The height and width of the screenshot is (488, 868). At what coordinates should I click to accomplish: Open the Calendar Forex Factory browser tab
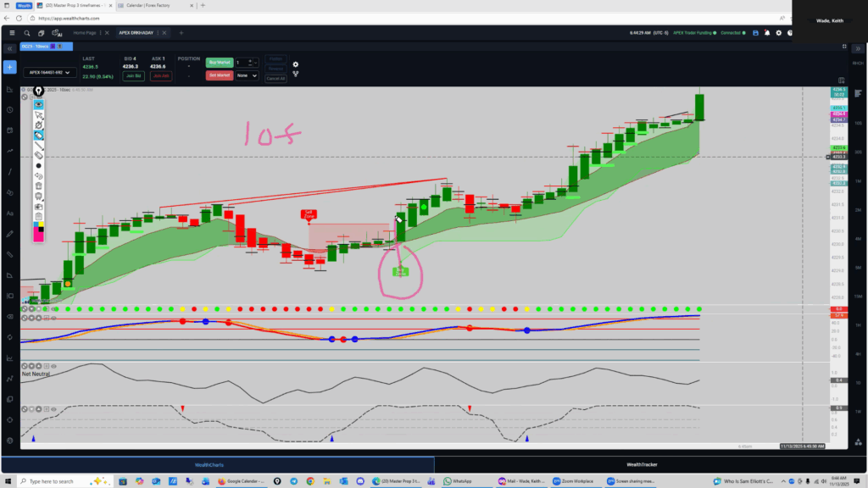click(147, 6)
